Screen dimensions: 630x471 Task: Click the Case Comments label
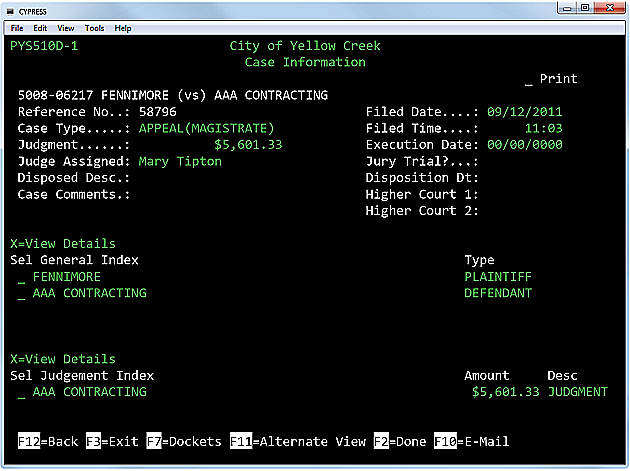point(74,195)
